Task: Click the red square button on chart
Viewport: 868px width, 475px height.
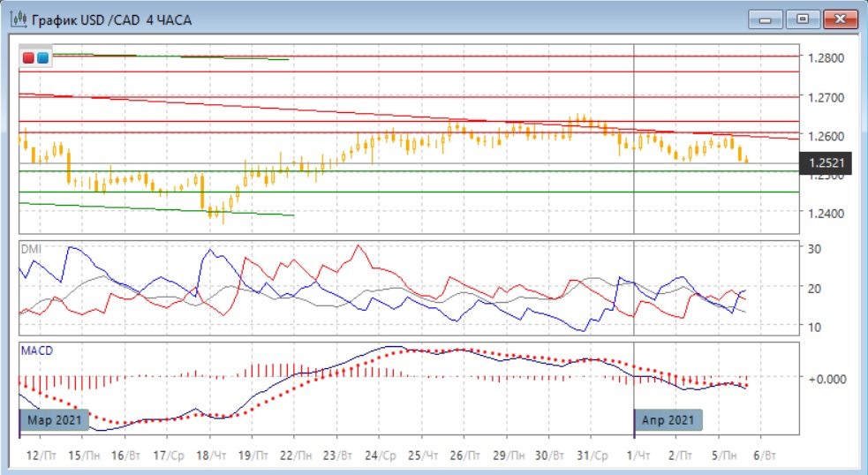Action: coord(28,58)
